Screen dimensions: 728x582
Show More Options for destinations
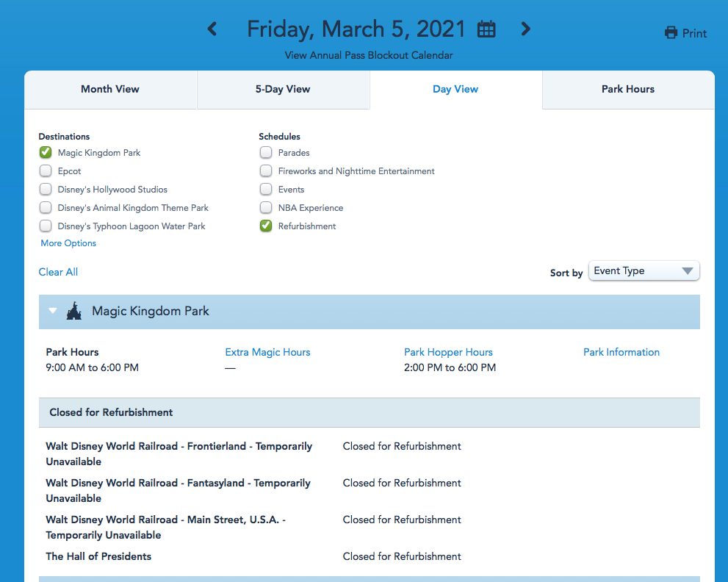(x=68, y=243)
